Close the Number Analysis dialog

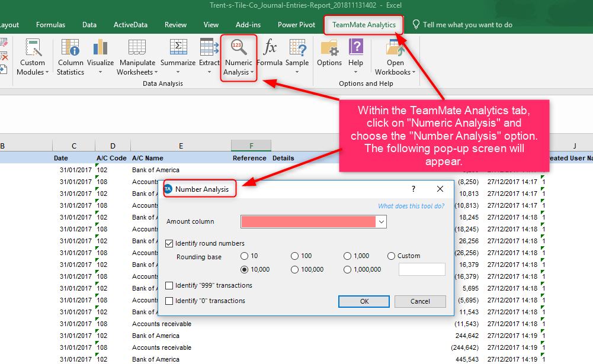[x=440, y=189]
